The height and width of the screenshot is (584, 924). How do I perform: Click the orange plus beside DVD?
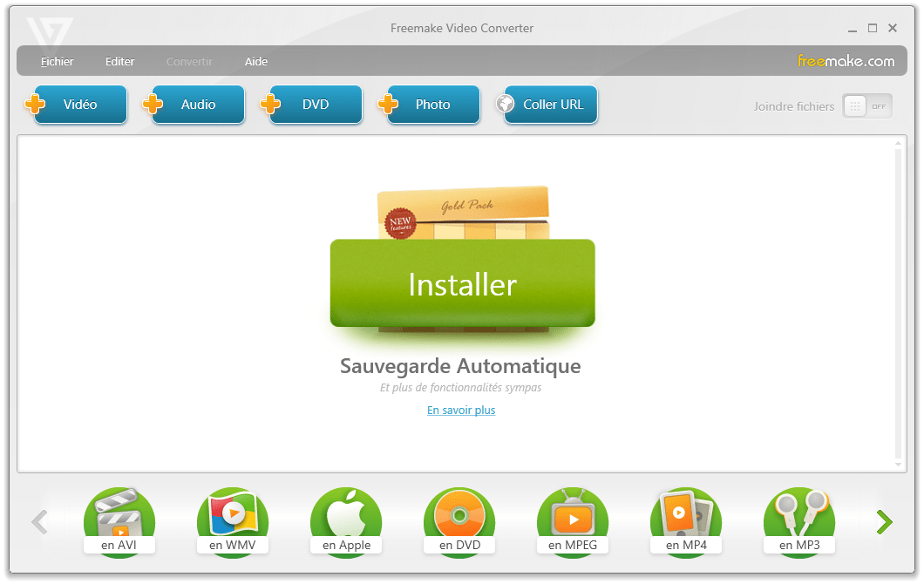tap(270, 104)
